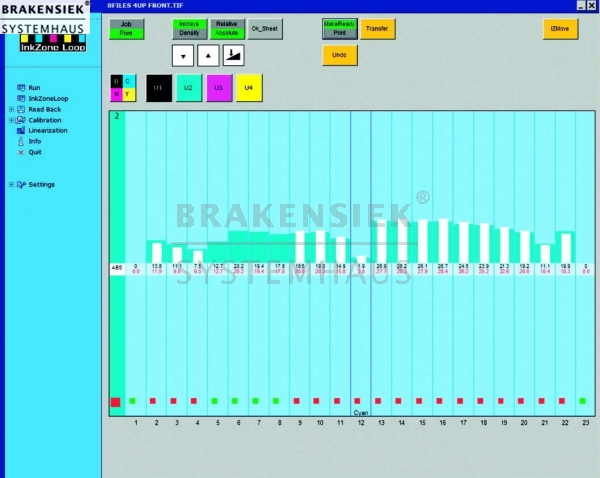The image size is (600, 478).
Task: Select the cyan U2 unit swatch
Action: pyautogui.click(x=189, y=88)
